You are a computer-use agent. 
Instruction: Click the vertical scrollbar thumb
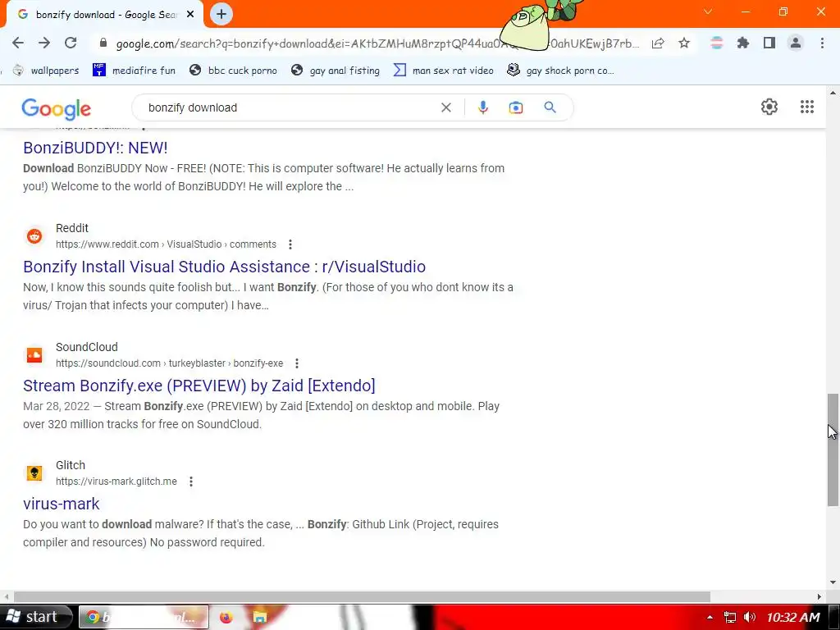tap(833, 450)
